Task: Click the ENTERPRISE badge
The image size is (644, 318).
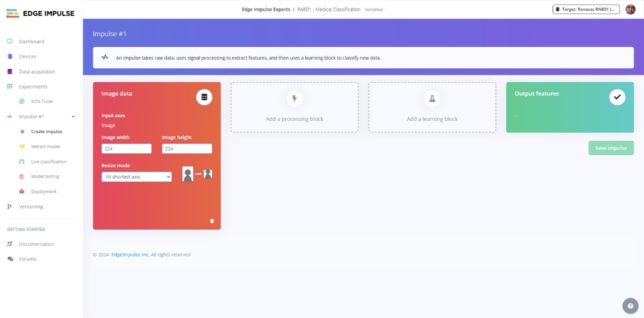Action: click(x=374, y=9)
